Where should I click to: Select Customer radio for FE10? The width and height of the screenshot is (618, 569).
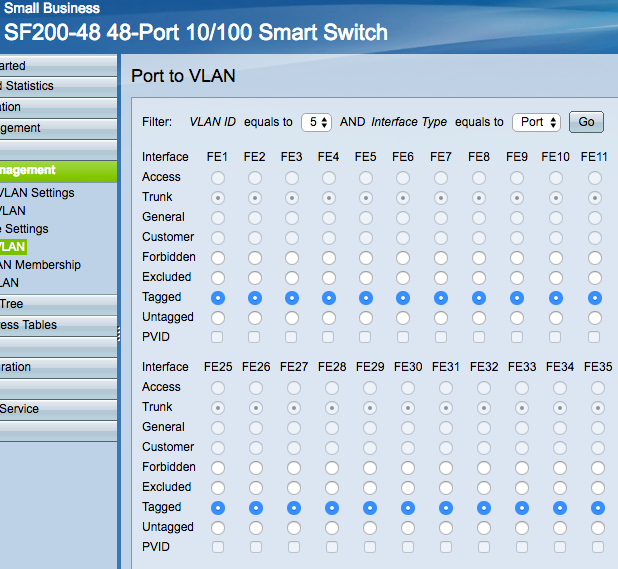coord(556,238)
